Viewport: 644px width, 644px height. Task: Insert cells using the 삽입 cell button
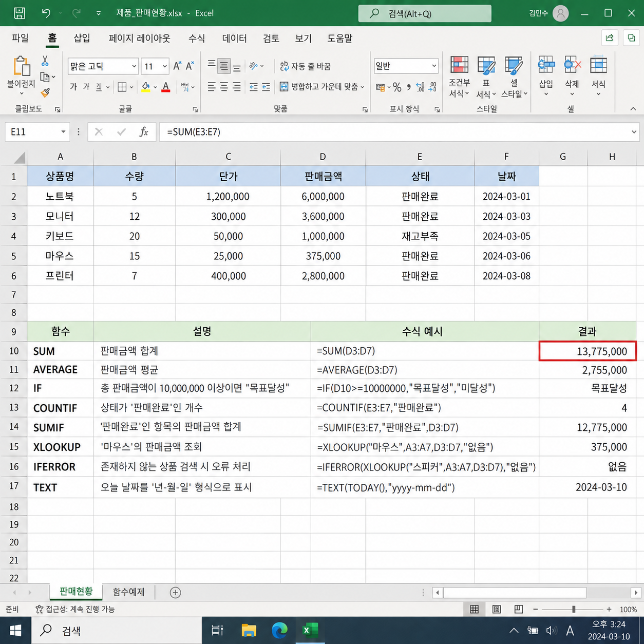(546, 75)
